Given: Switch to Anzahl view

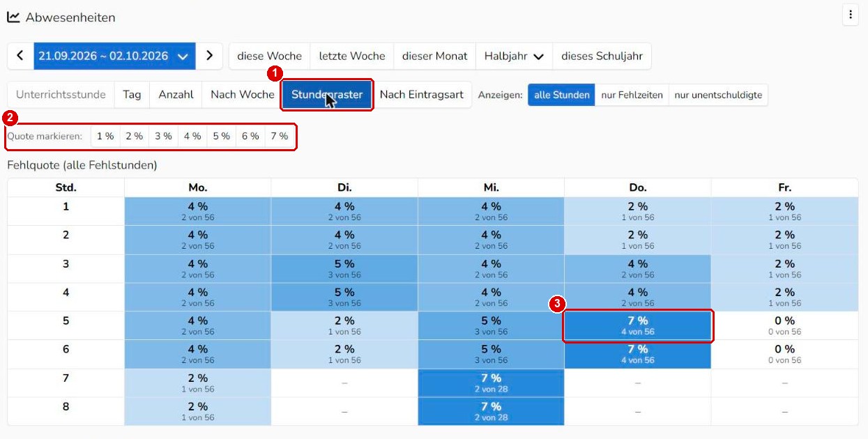Looking at the screenshot, I should 176,95.
